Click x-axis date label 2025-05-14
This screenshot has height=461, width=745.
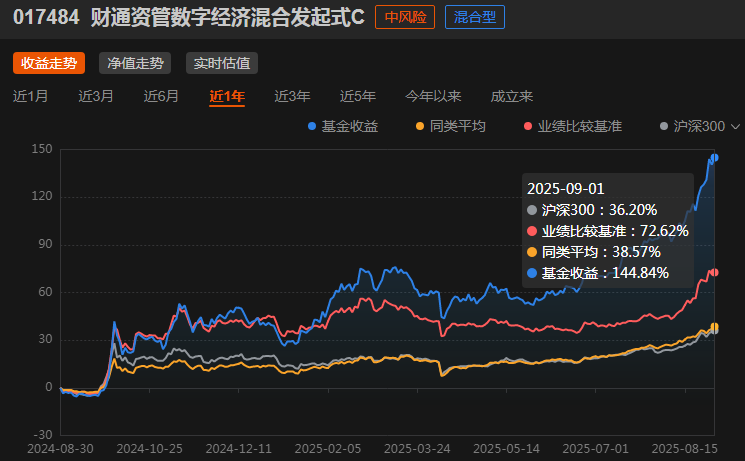tap(506, 449)
